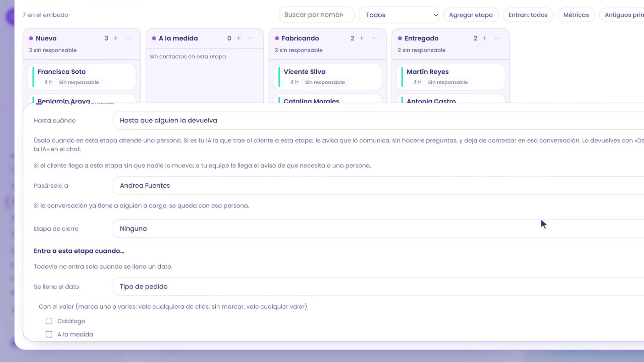Focus the Buscar por nombre search field
The width and height of the screenshot is (644, 362).
click(x=317, y=15)
